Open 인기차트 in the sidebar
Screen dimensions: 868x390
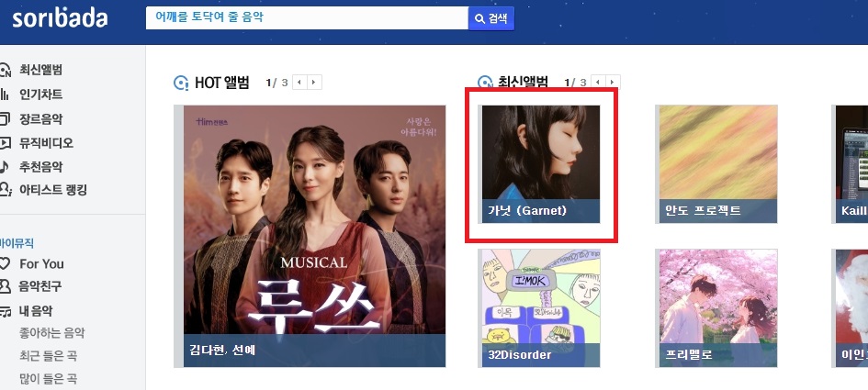[40, 94]
